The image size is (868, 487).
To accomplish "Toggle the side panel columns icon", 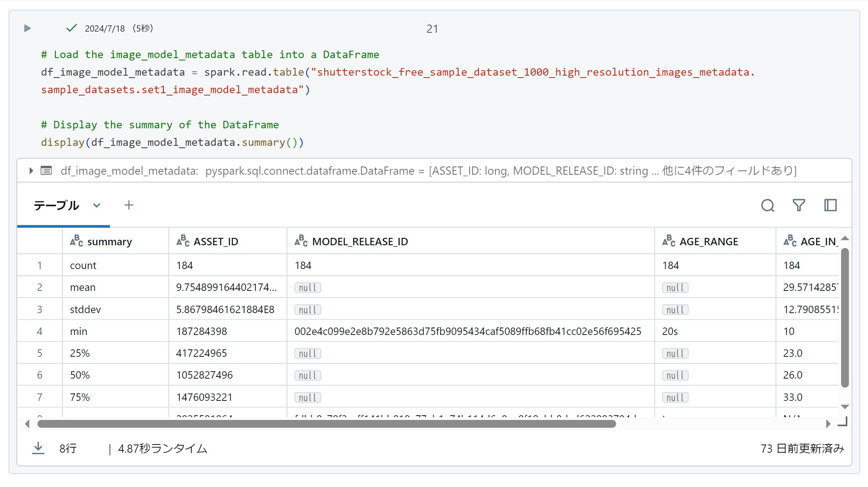I will click(x=830, y=205).
